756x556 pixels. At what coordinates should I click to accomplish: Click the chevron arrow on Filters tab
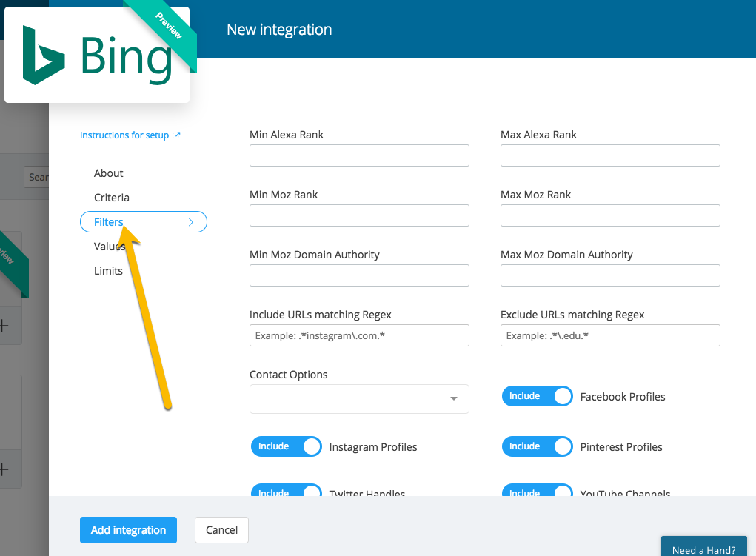(x=191, y=222)
